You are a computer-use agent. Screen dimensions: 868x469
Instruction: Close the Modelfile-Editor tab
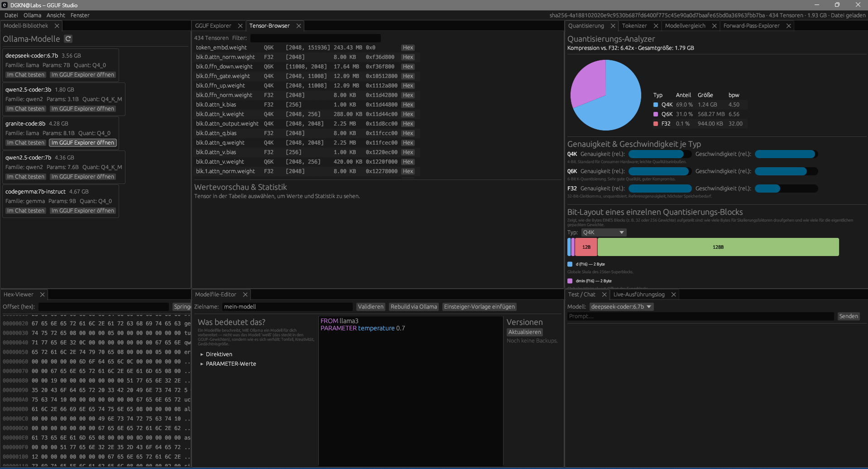tap(245, 295)
